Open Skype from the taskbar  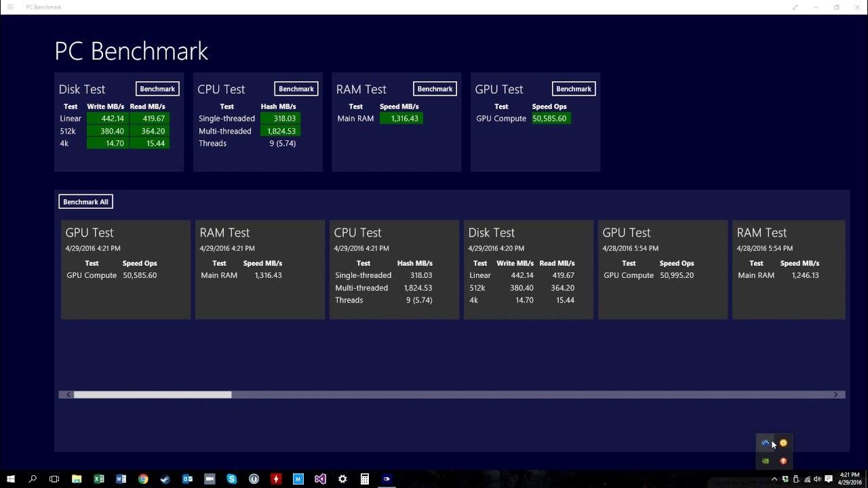232,479
